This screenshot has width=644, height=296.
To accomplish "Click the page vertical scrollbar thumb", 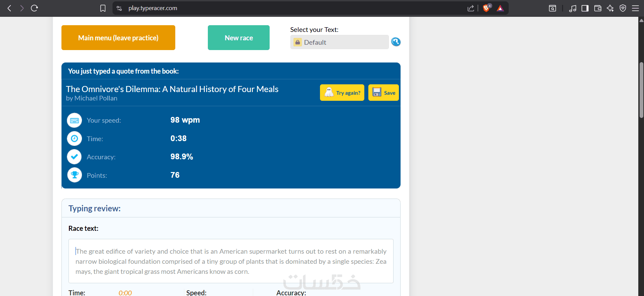I will click(641, 90).
